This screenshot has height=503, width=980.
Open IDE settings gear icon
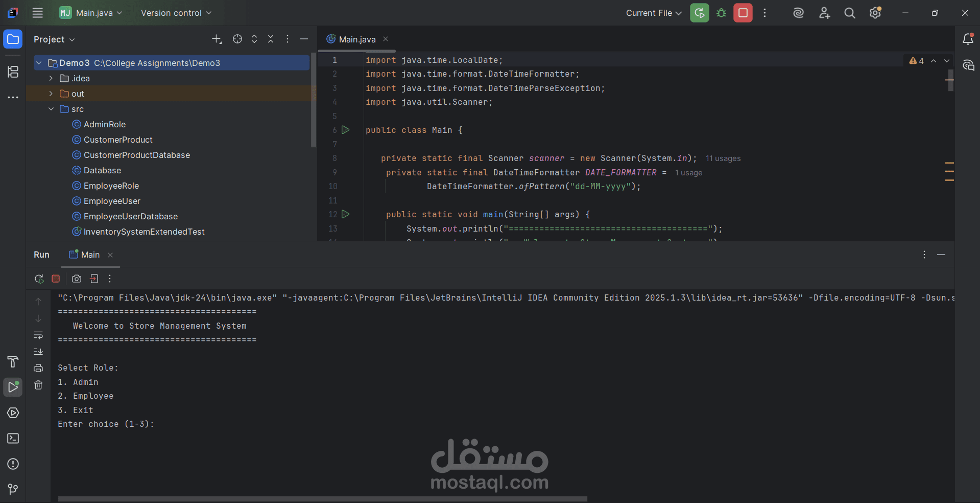pos(875,13)
